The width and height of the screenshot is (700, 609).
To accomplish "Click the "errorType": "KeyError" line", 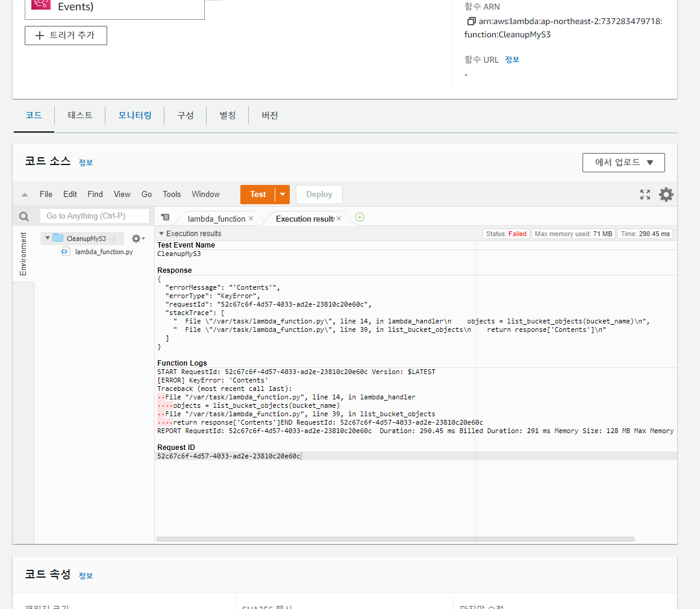I will (213, 296).
